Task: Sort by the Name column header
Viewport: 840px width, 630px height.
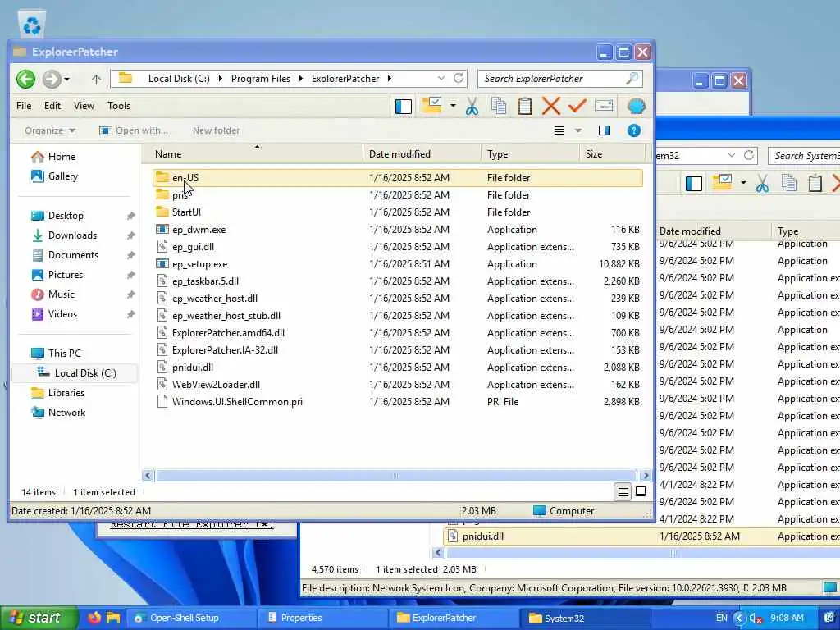Action: pyautogui.click(x=253, y=153)
